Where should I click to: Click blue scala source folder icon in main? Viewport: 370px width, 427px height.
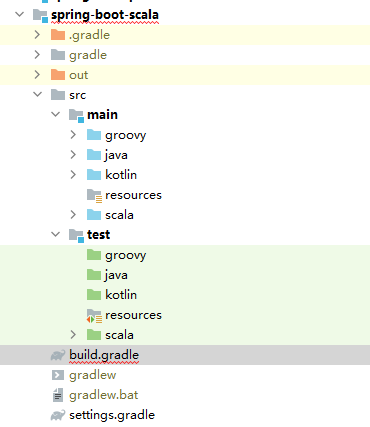94,215
